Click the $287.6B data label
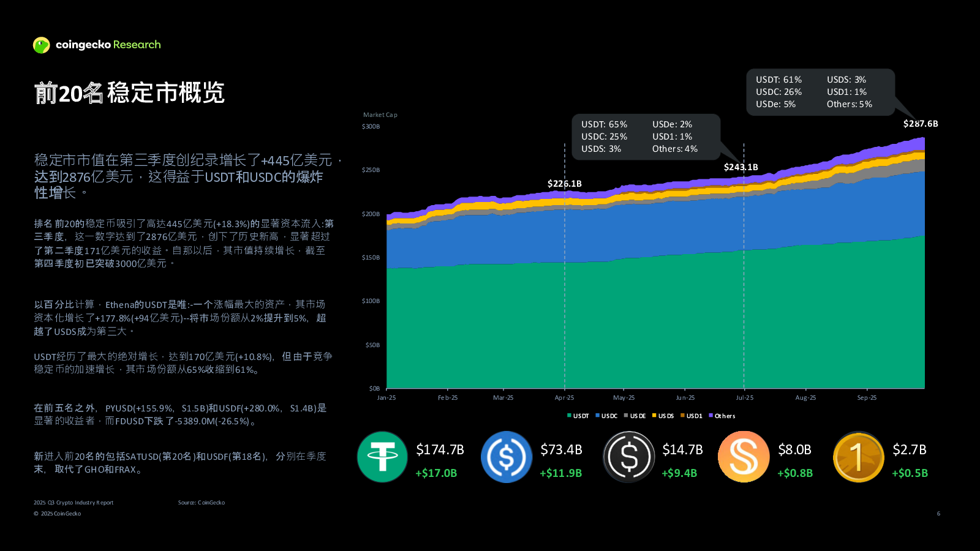The height and width of the screenshot is (551, 980). click(920, 124)
